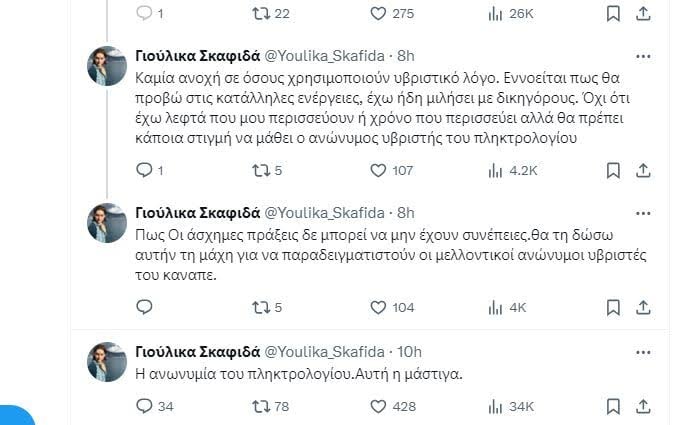The height and width of the screenshot is (425, 675).
Task: Like the top tweet with 275 likes
Action: (379, 14)
